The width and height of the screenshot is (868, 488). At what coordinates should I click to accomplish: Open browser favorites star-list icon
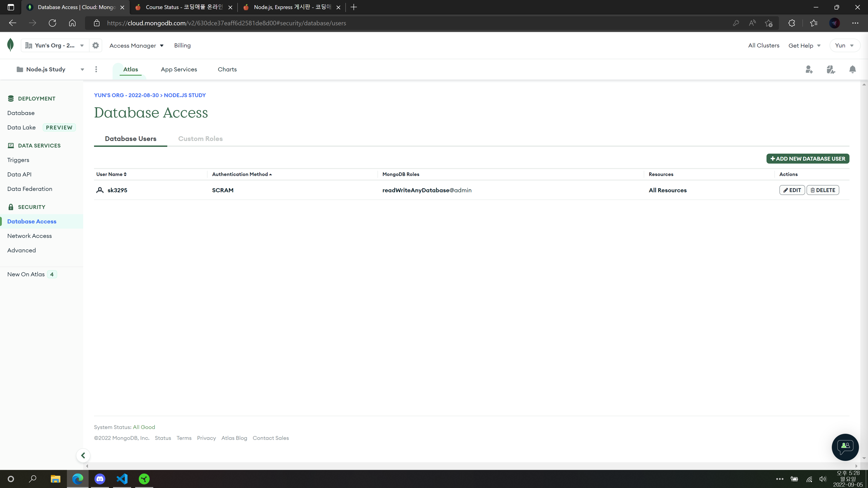coord(814,23)
